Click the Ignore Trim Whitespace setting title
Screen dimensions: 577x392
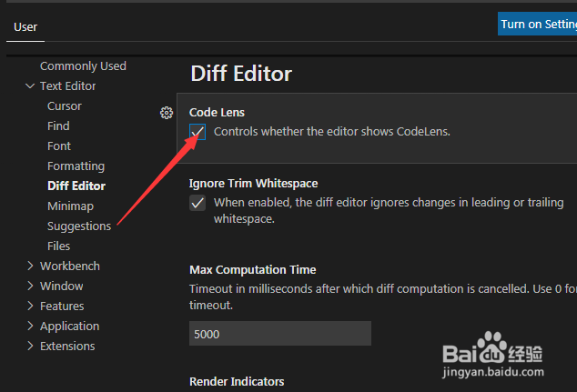point(254,184)
